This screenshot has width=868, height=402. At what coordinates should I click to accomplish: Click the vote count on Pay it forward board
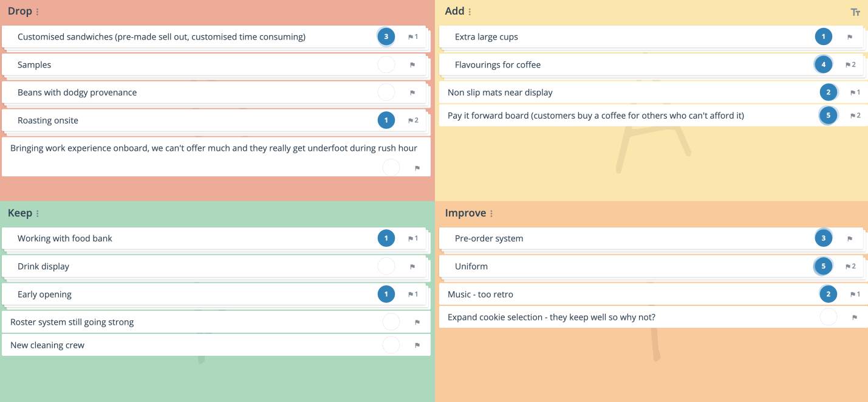coord(829,116)
